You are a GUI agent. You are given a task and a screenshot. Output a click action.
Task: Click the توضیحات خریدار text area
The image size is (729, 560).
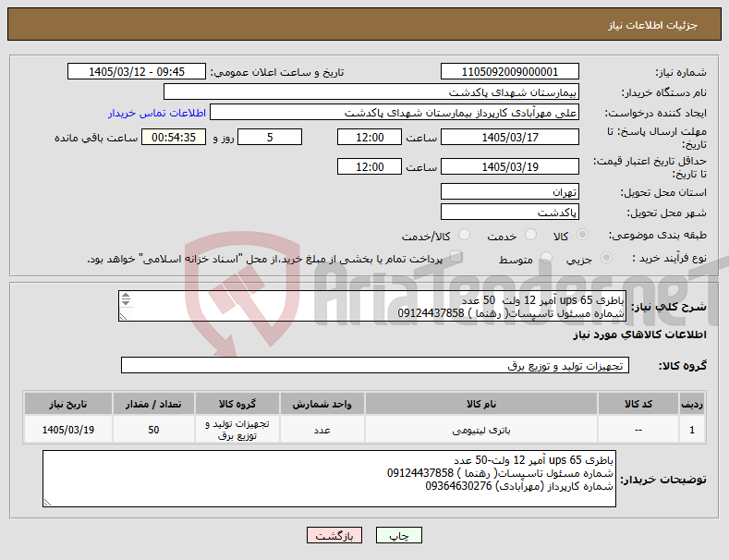tap(329, 479)
